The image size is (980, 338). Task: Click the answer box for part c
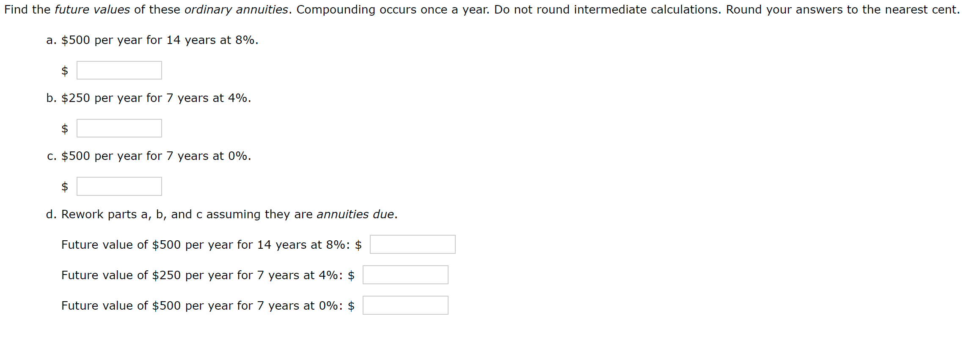(x=119, y=186)
